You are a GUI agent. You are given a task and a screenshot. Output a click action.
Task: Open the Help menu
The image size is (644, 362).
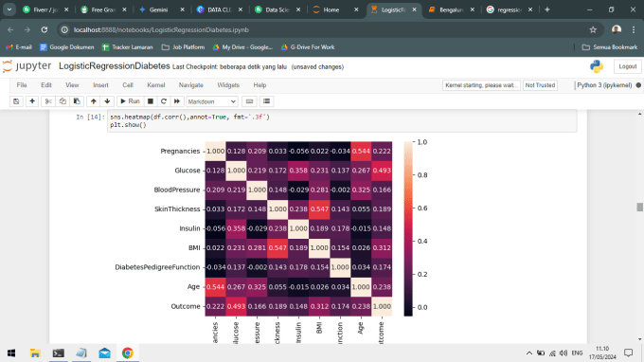point(259,85)
